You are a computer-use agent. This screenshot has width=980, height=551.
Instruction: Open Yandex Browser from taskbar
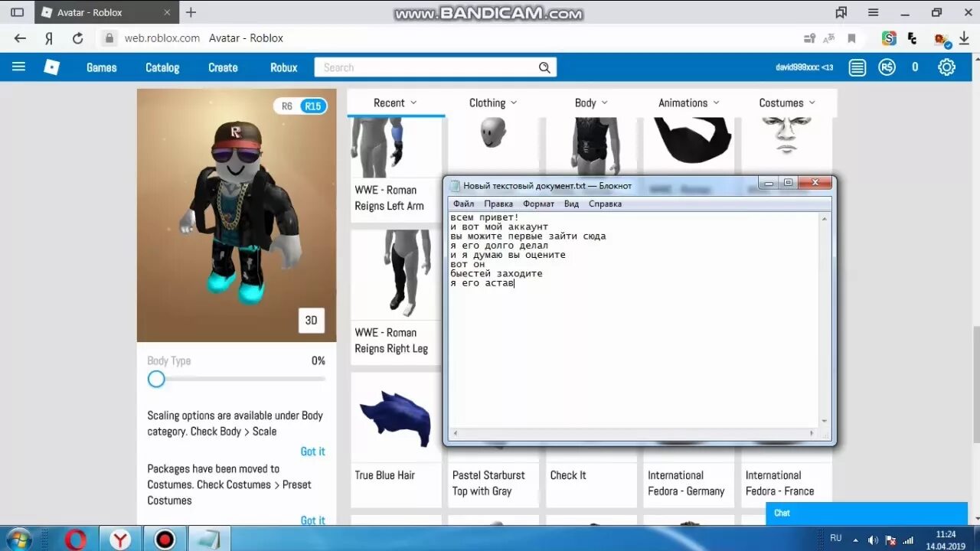pos(120,539)
